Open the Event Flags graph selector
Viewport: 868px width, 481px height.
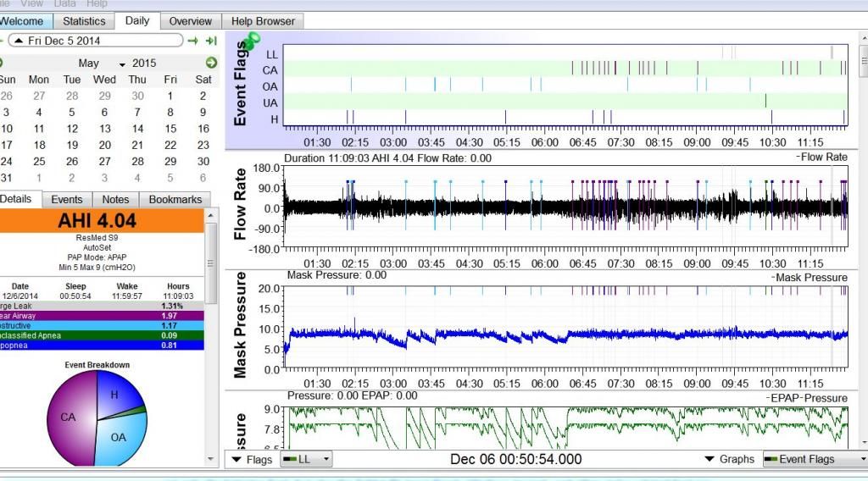815,459
